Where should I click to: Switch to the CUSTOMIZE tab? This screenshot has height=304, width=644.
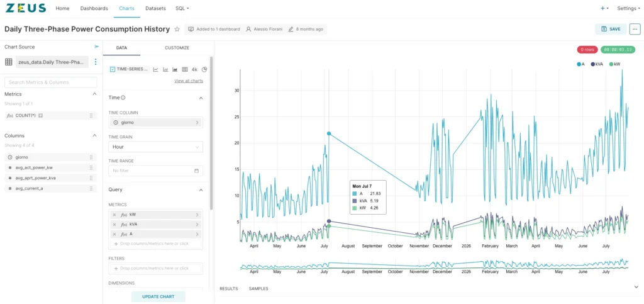(177, 48)
